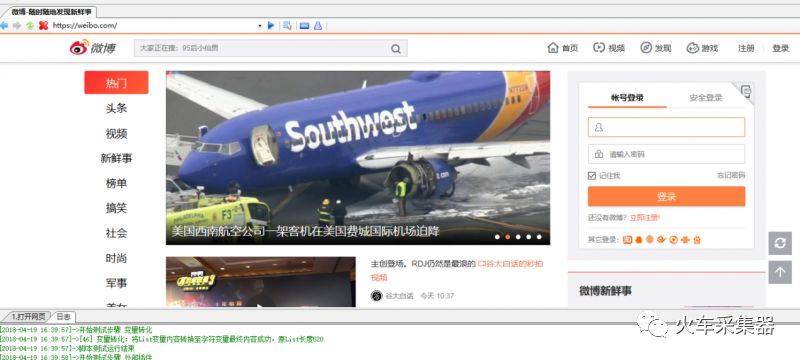Viewport: 800px width, 360px height.
Task: Switch to the 1.打开网页 bottom tab
Action: point(29,316)
